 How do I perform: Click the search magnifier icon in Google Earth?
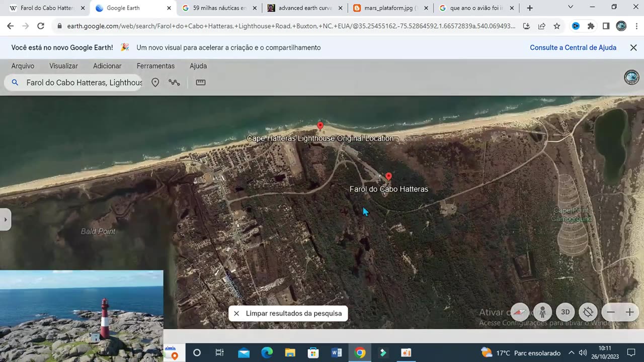point(15,82)
